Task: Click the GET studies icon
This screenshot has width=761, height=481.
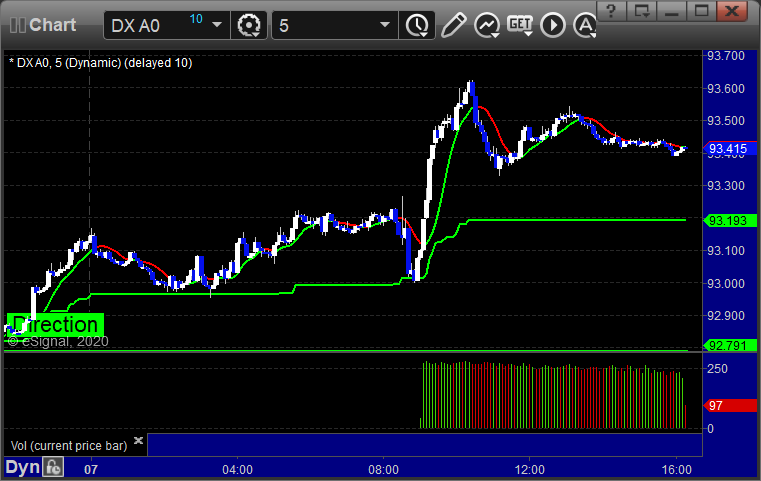Action: 520,25
